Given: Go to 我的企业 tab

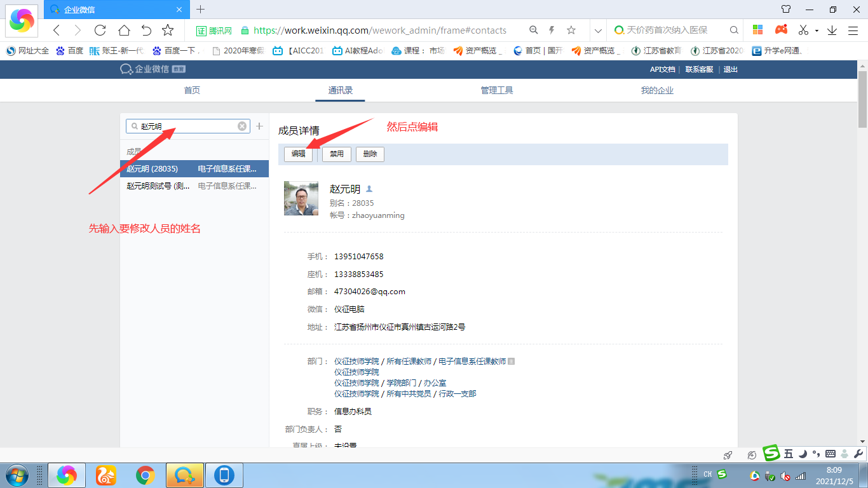Looking at the screenshot, I should (657, 90).
